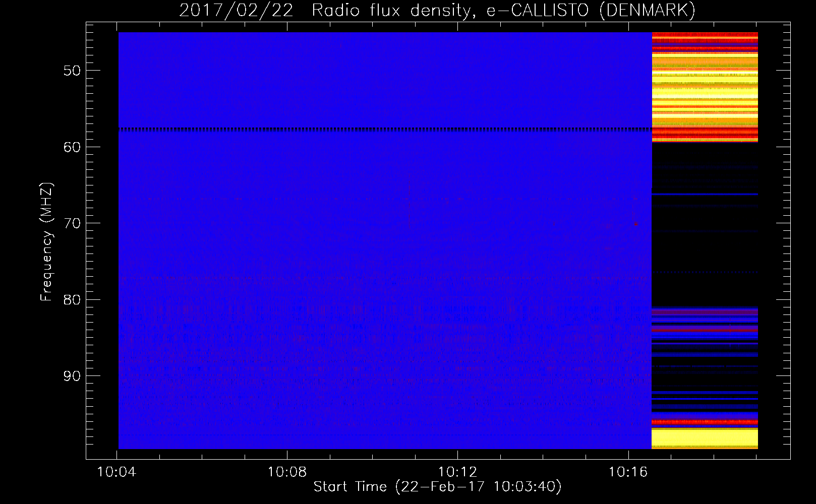Image resolution: width=816 pixels, height=504 pixels.
Task: Click the 'Start Time (22-Feb-17 10:03:40)' axis label
Action: (437, 487)
